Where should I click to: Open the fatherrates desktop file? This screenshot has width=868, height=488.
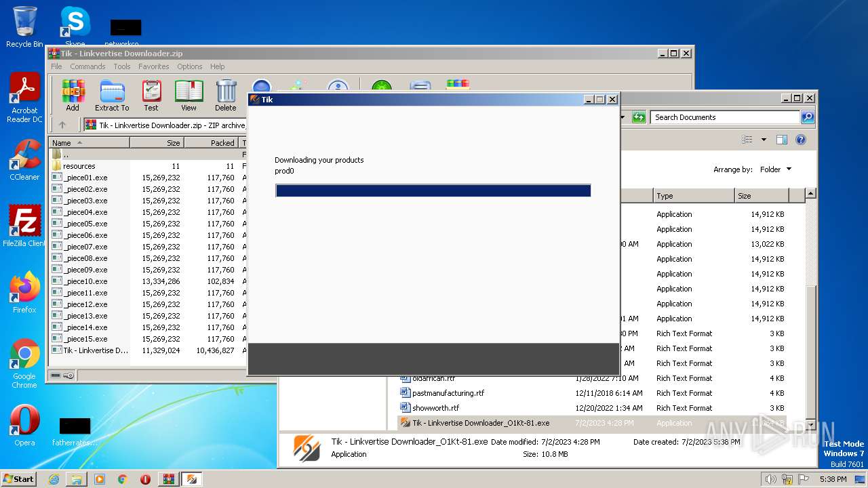pos(75,431)
